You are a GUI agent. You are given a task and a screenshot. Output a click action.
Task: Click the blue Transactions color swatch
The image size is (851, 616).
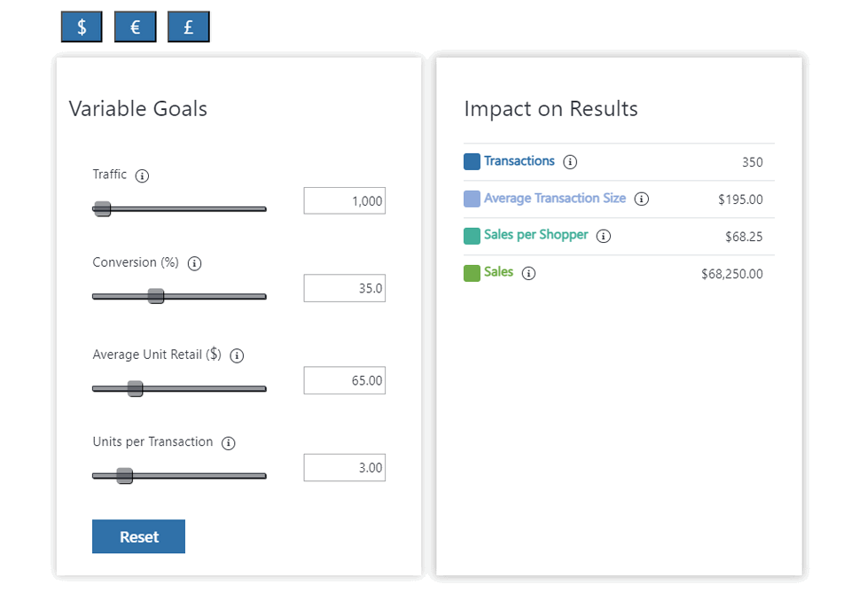coord(471,161)
